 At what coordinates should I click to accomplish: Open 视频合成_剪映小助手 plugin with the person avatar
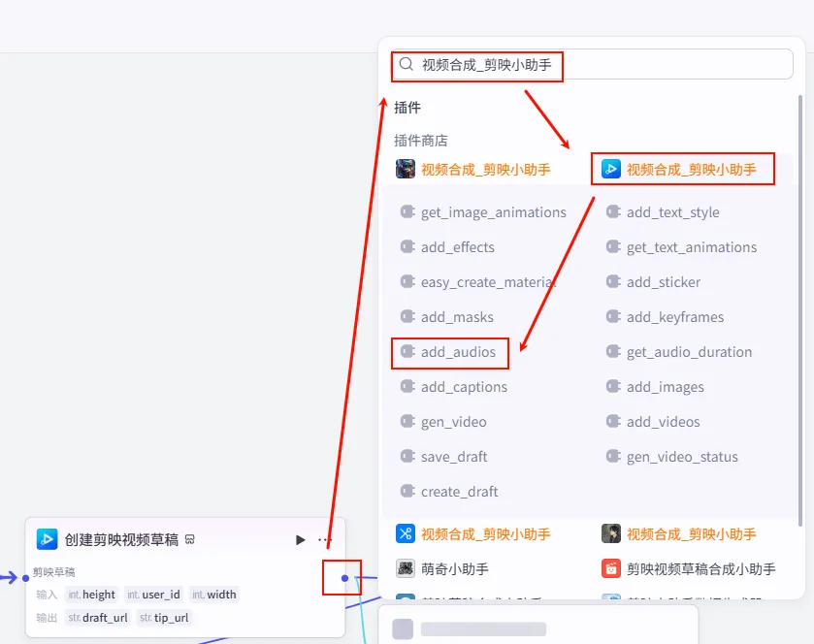[x=678, y=533]
